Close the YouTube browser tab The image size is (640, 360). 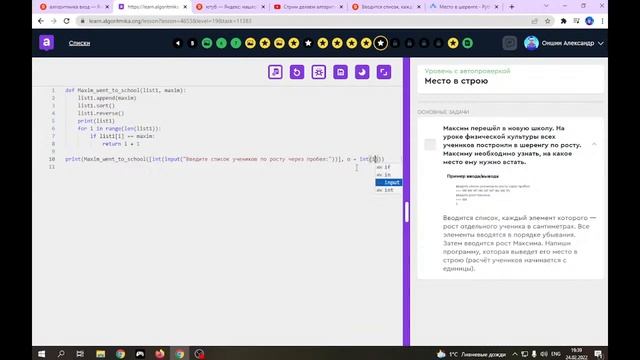[x=341, y=7]
